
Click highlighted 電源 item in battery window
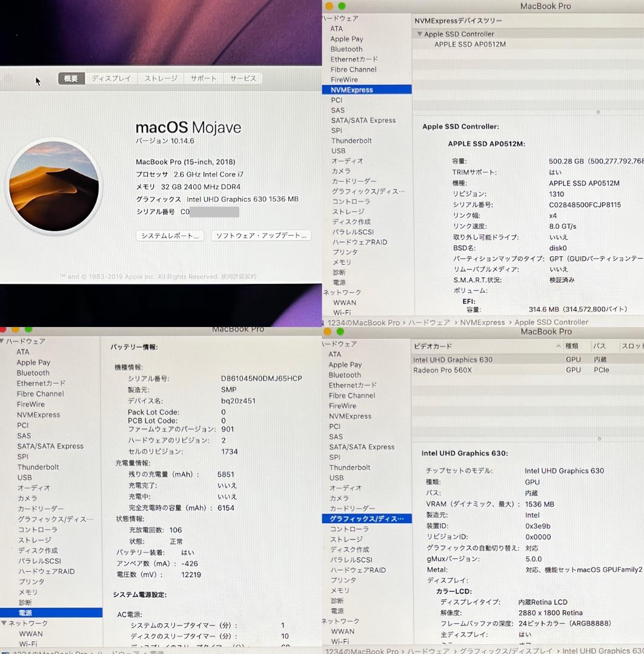tap(51, 613)
